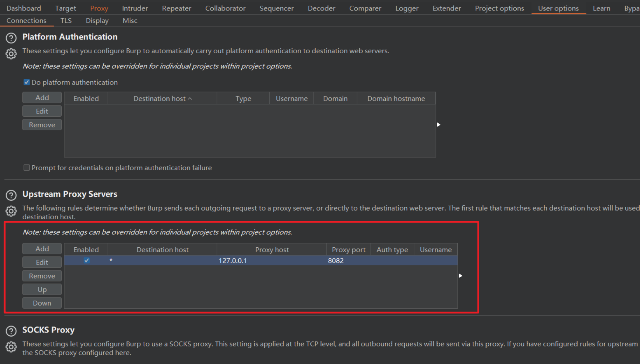
Task: Click Username header in authentication table
Action: [291, 98]
